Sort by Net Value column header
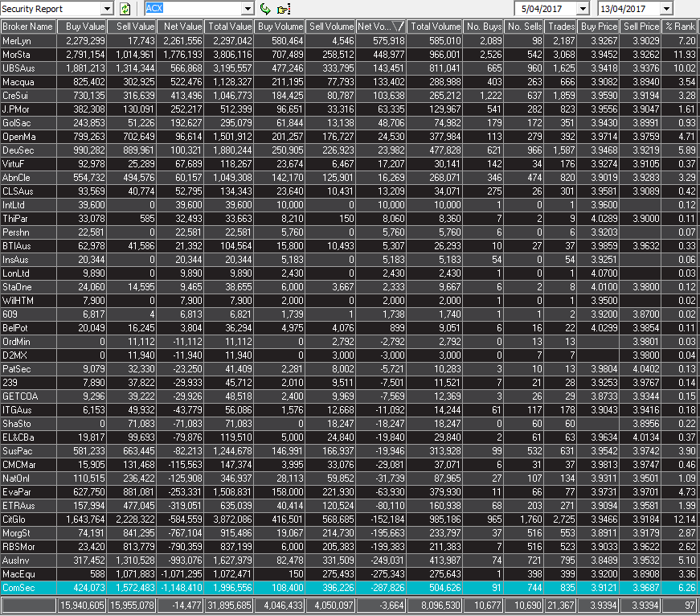Viewport: 700px width, 616px height. tap(180, 27)
